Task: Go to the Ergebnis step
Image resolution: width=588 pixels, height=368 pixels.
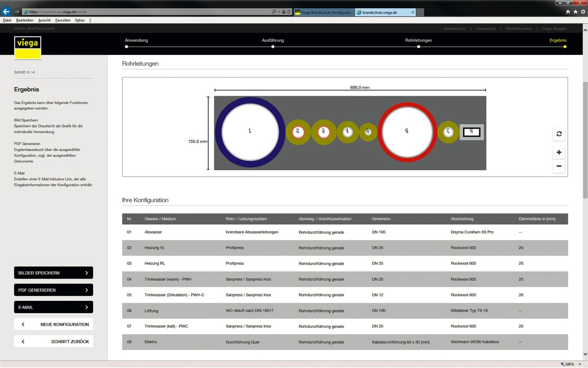Action: tap(558, 40)
